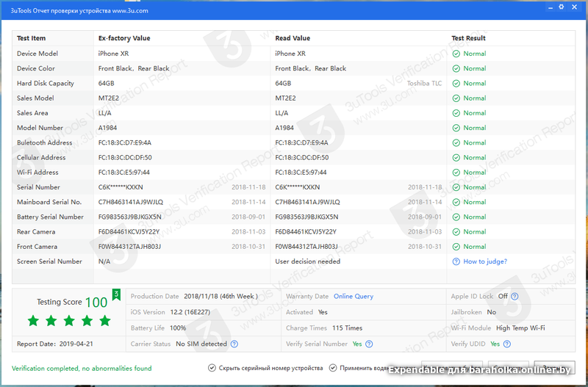Click the Read Value column header
588x387 pixels.
click(293, 38)
